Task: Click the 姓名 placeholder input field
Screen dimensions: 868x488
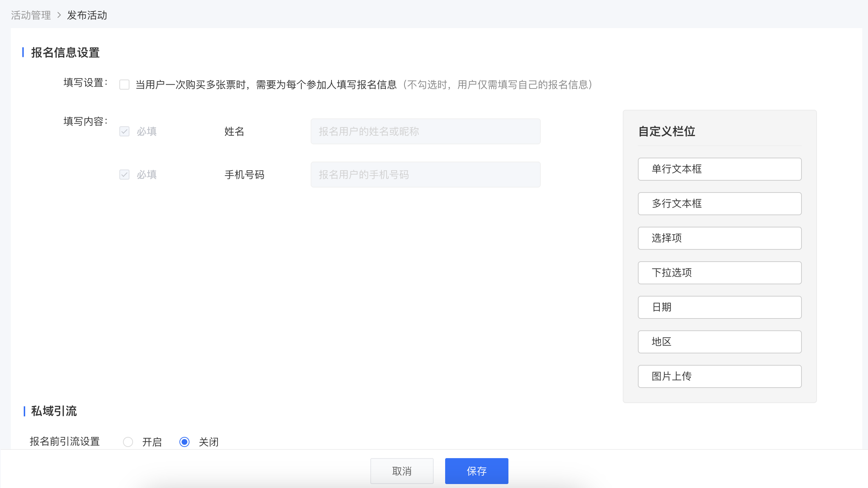Action: pos(426,131)
